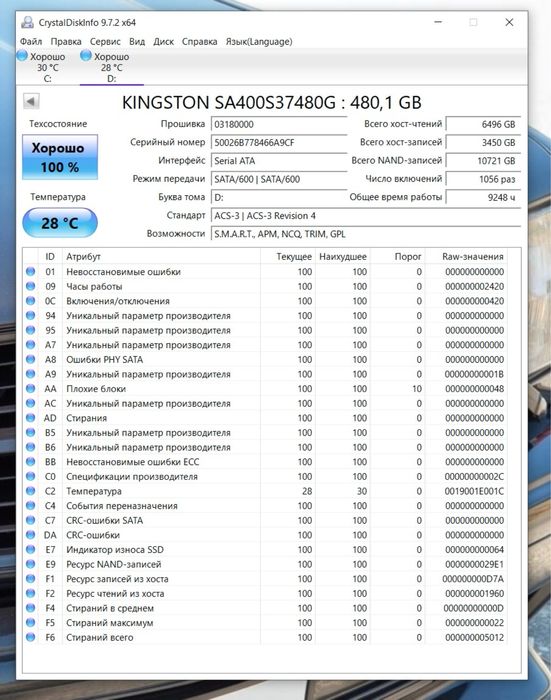Click the status dot of attribute C0
This screenshot has height=700, width=551.
pyautogui.click(x=30, y=476)
